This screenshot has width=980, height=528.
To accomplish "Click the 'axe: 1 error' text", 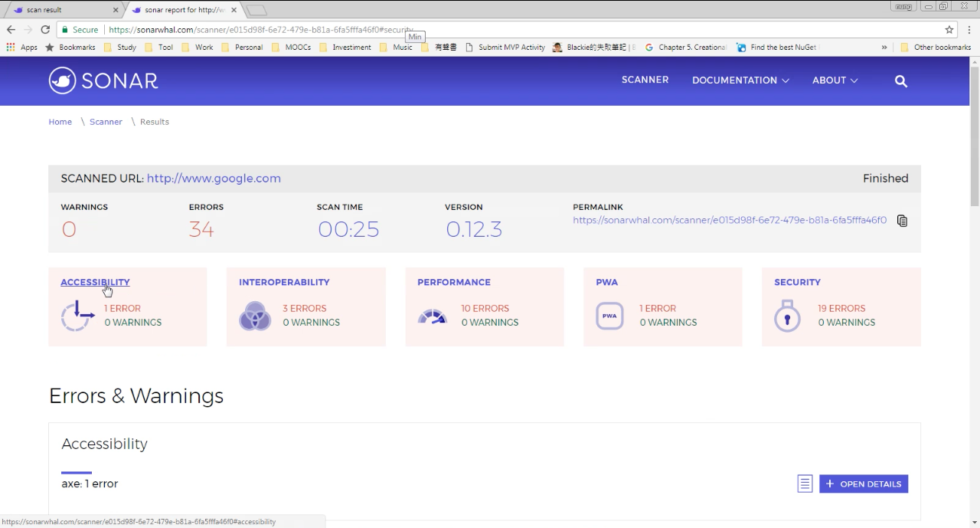I will pos(90,484).
